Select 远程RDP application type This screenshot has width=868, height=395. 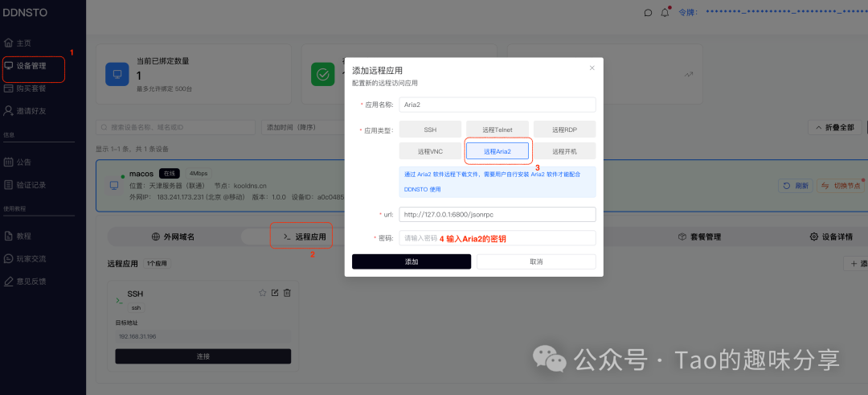(565, 129)
